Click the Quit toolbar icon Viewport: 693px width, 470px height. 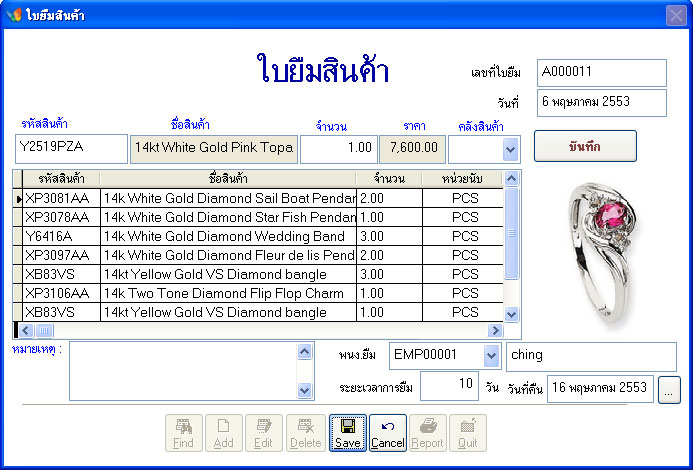coord(467,433)
